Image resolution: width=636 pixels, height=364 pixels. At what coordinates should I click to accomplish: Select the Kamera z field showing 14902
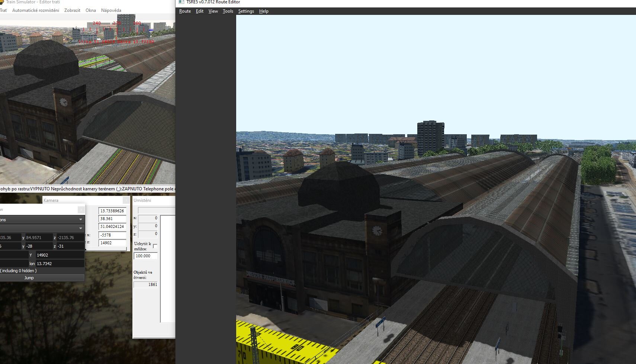tap(112, 243)
